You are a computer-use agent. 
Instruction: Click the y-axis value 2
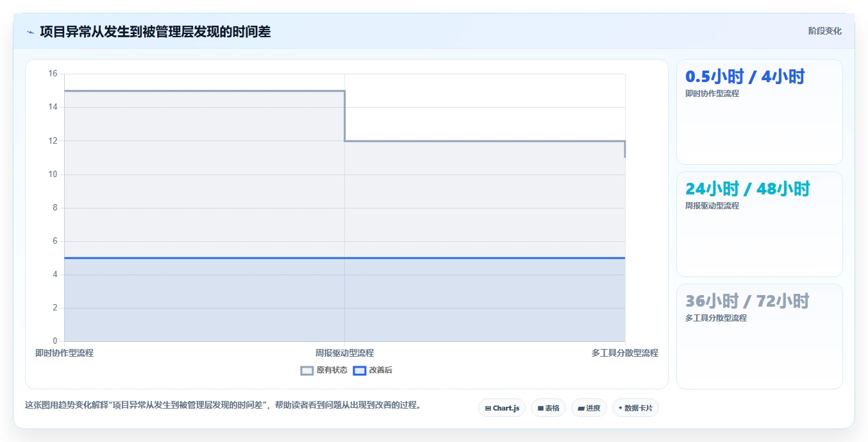tap(54, 307)
